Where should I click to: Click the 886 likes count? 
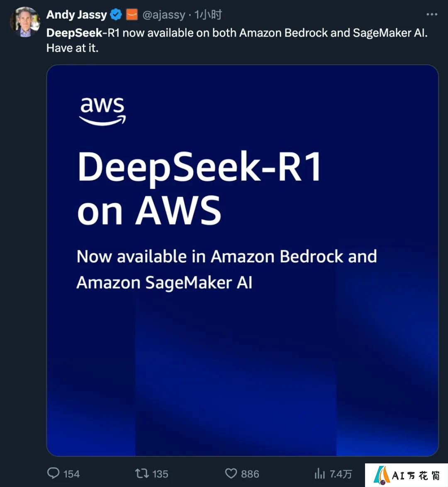point(250,474)
